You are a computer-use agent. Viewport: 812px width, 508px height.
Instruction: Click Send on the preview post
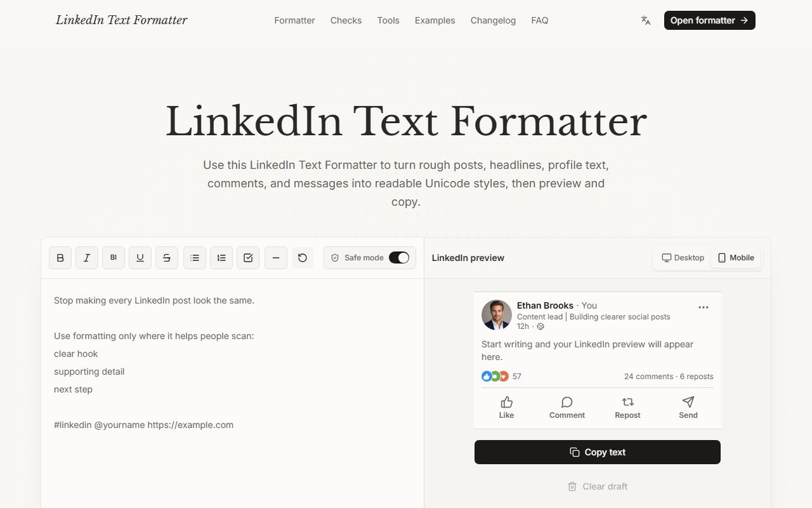tap(688, 408)
